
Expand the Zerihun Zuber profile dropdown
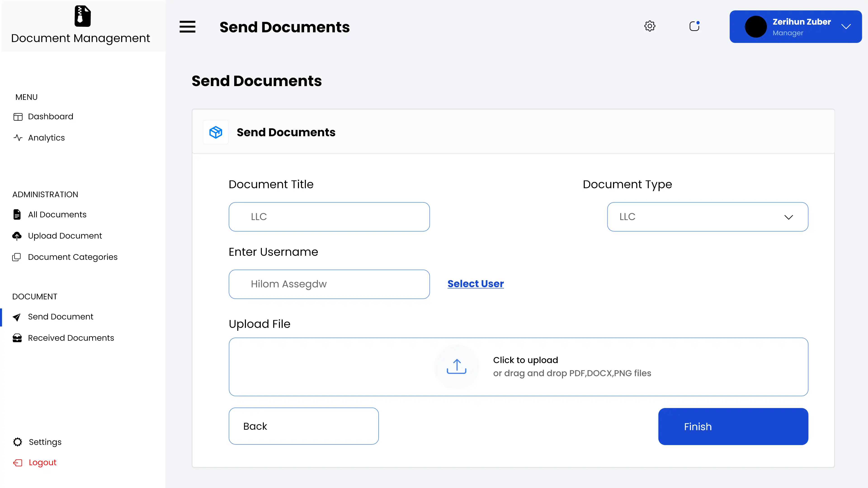coord(846,27)
